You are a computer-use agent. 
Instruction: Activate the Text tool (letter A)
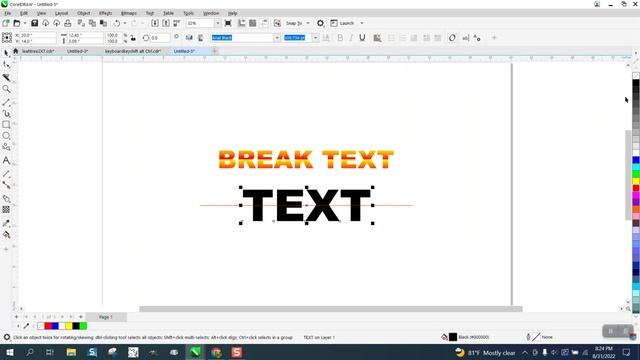tap(6, 160)
